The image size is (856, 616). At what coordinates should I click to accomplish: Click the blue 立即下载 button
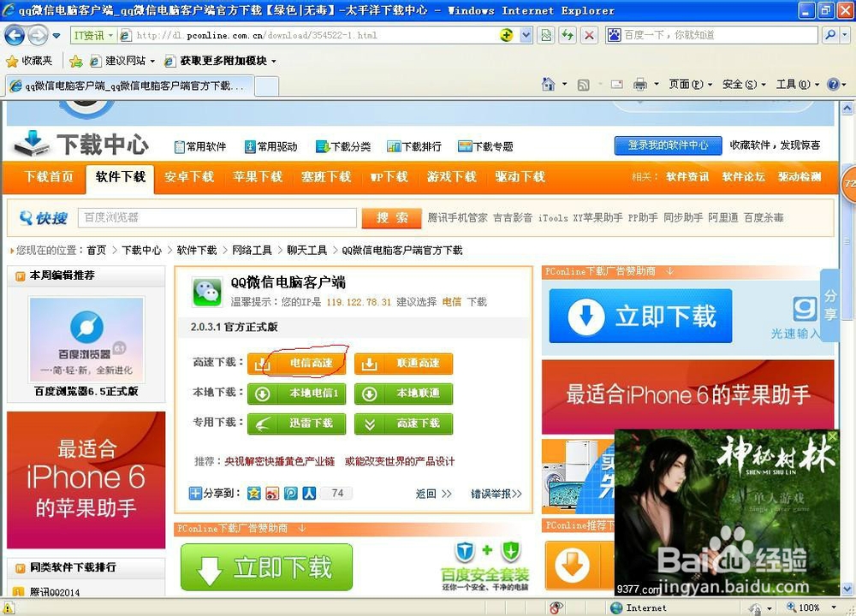(639, 316)
